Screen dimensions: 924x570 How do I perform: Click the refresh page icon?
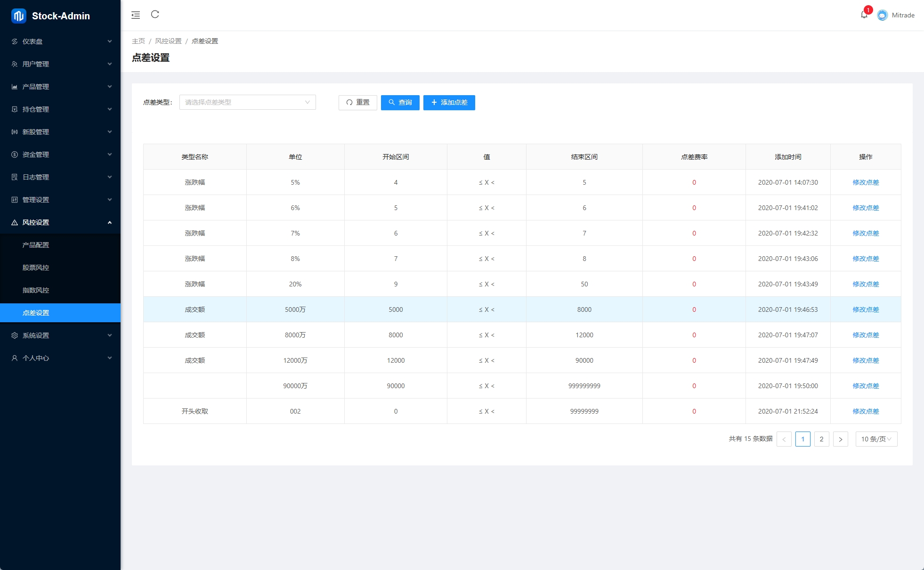point(155,15)
